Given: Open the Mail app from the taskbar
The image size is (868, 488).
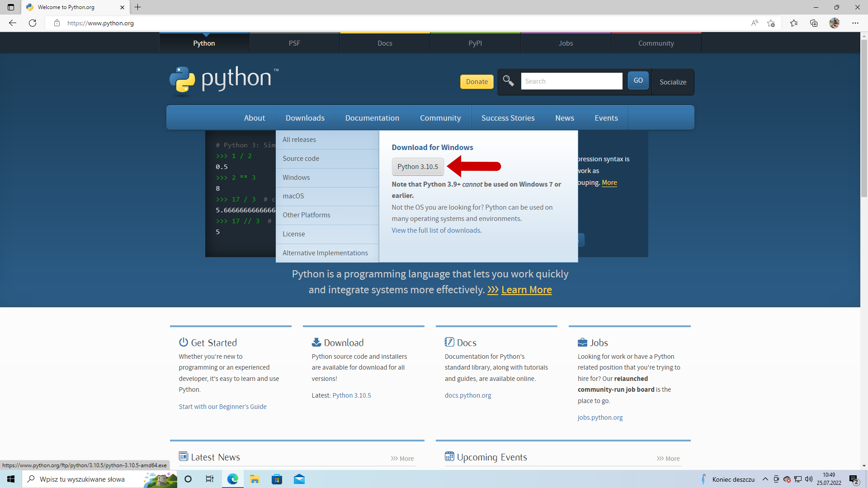Looking at the screenshot, I should pos(300,479).
